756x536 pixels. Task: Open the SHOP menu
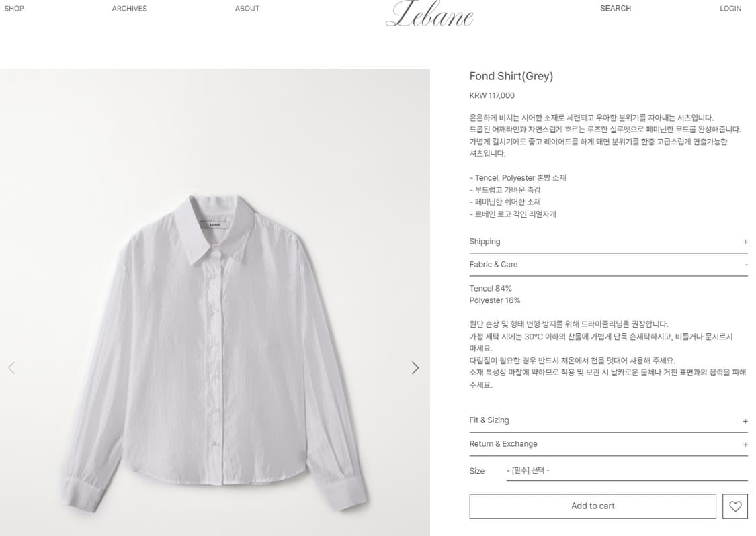pos(14,9)
